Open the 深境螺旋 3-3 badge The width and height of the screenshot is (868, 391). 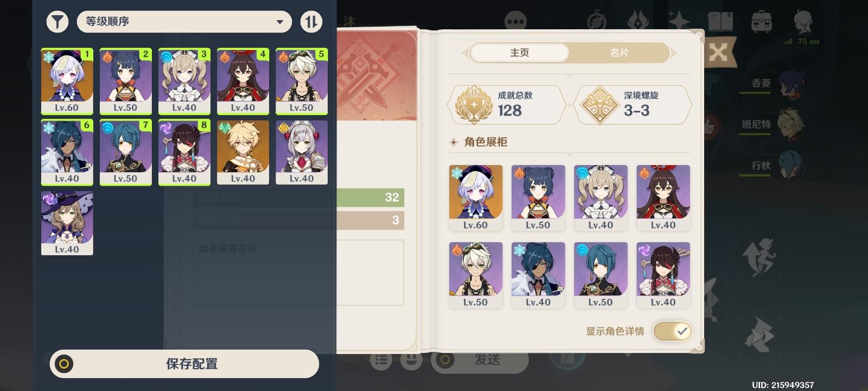(x=633, y=104)
